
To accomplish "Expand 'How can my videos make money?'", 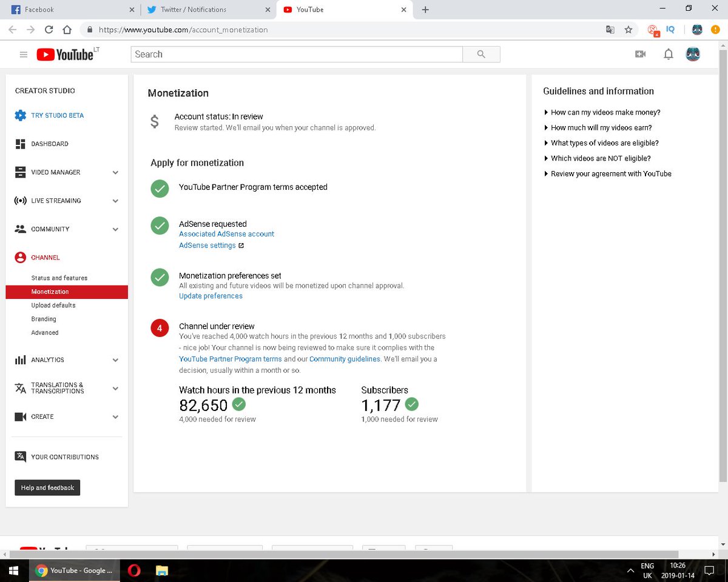I will click(x=602, y=112).
